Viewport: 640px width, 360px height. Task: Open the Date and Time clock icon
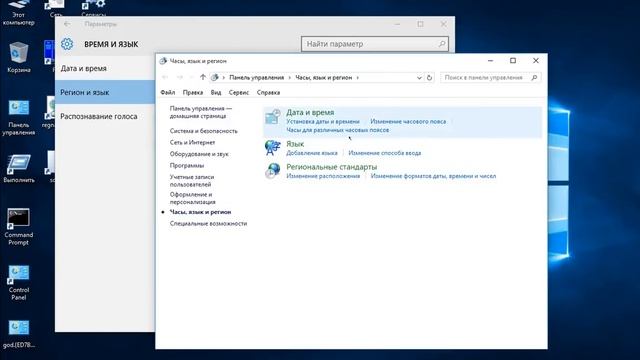pyautogui.click(x=272, y=117)
